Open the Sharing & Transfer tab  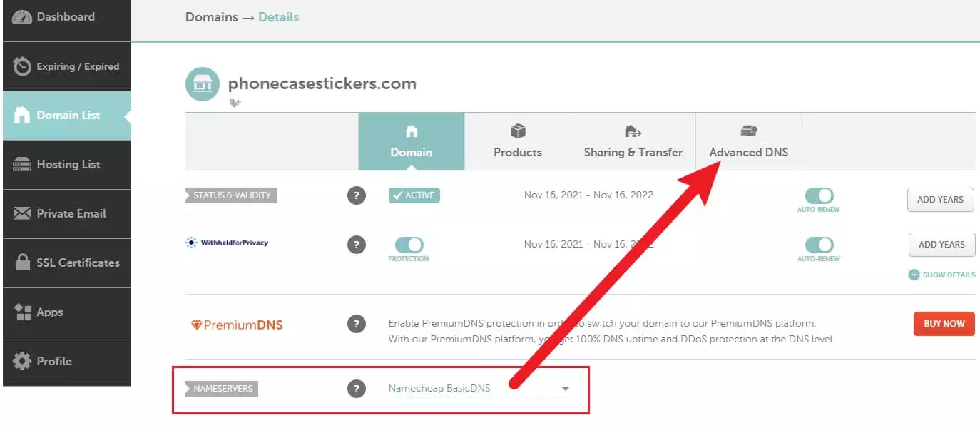[x=633, y=141]
